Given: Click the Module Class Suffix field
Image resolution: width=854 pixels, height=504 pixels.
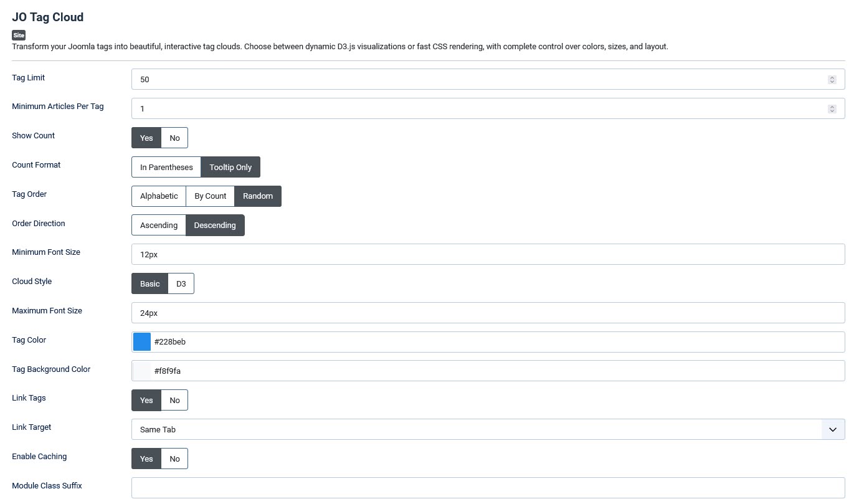Looking at the screenshot, I should pyautogui.click(x=488, y=488).
